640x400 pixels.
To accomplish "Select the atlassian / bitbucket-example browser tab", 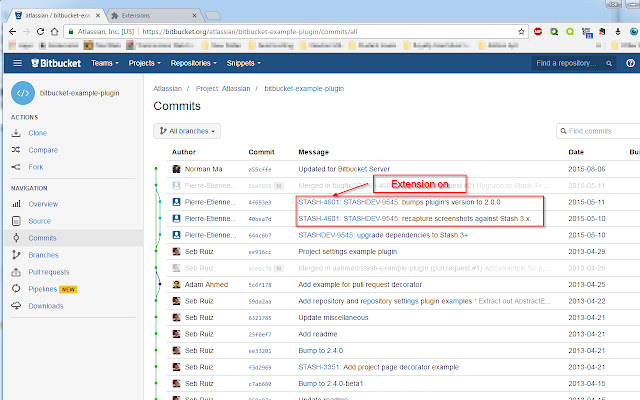I will tap(57, 16).
